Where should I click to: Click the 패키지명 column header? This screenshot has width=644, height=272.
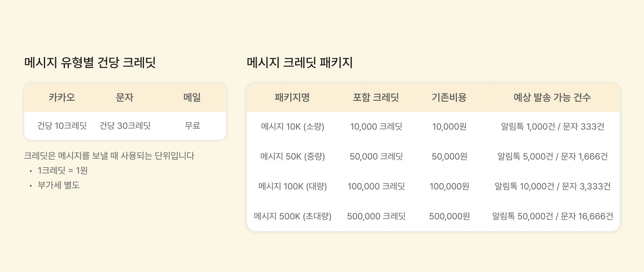pos(292,97)
